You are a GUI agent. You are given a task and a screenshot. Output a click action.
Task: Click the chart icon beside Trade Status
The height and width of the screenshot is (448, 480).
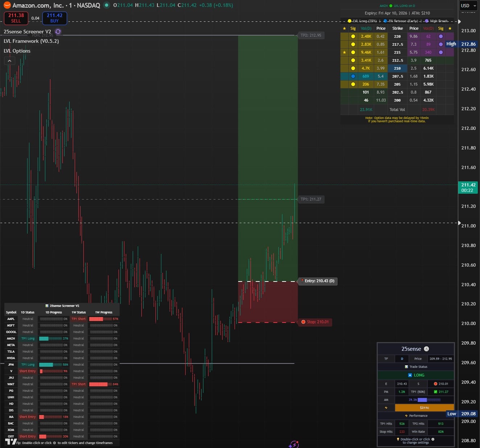(x=406, y=367)
